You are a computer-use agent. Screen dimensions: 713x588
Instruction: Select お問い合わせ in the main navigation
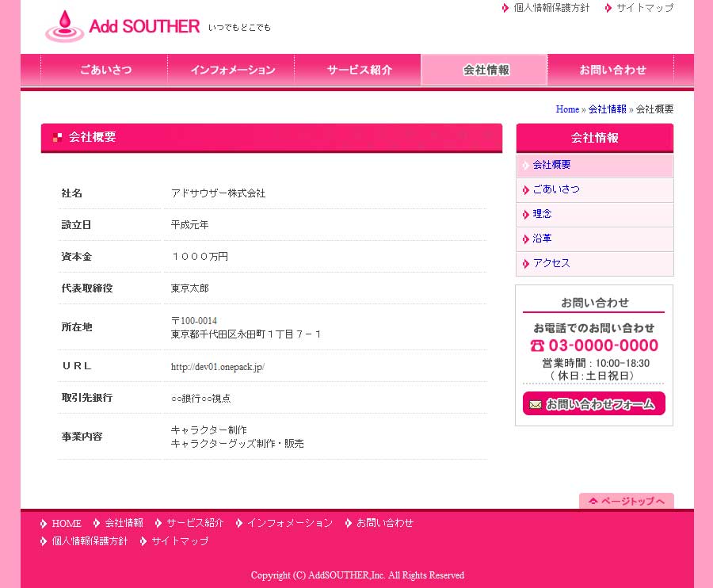[612, 70]
